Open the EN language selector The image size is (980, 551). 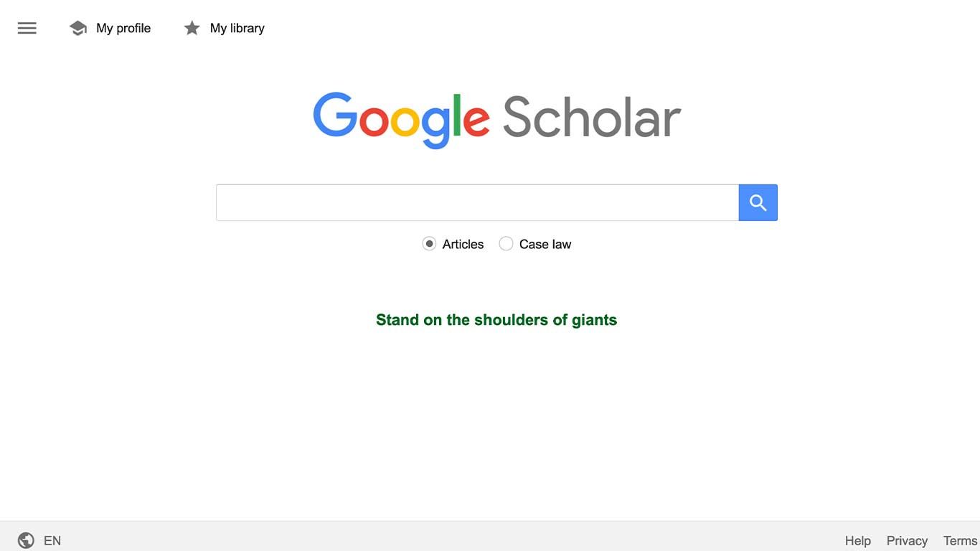pos(52,540)
